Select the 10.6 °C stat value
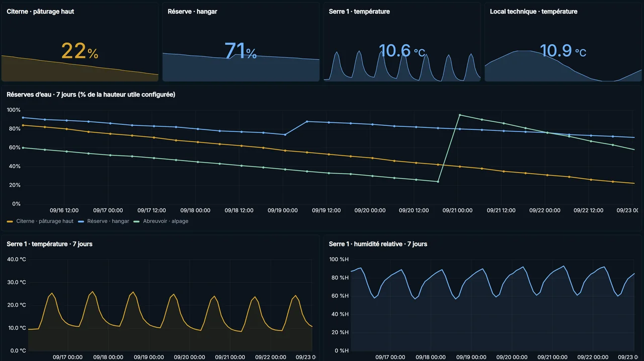 click(402, 51)
